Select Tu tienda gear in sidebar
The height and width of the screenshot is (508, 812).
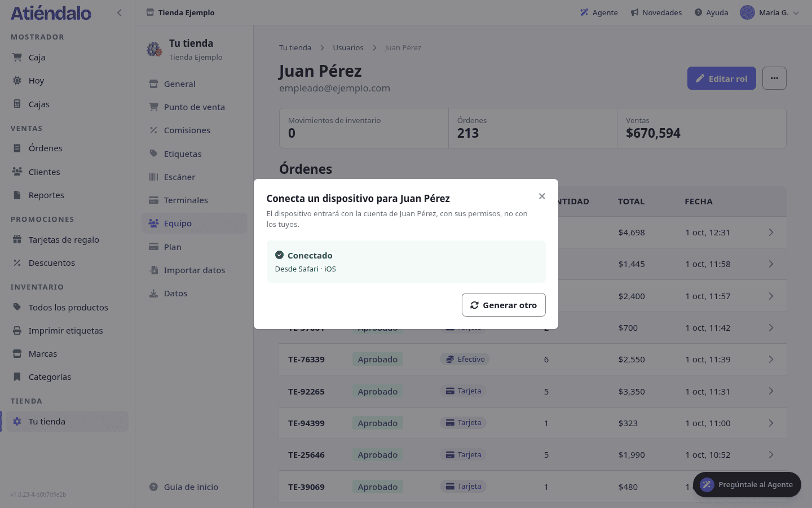pos(17,422)
